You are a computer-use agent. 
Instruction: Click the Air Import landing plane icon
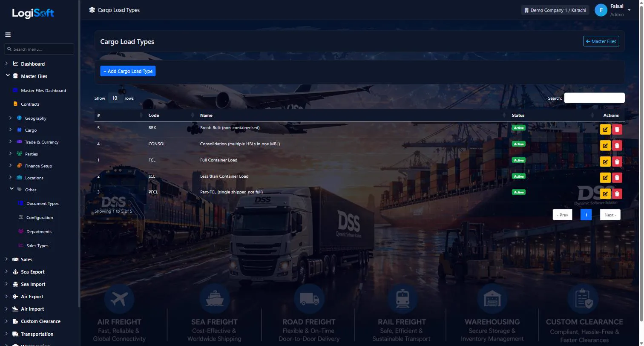(x=15, y=309)
